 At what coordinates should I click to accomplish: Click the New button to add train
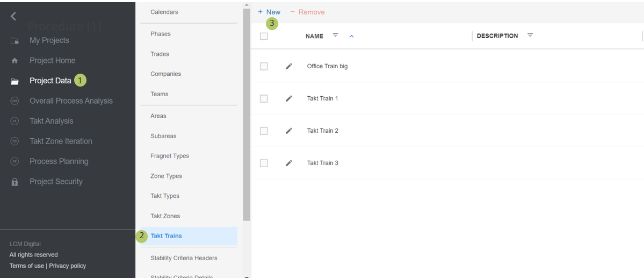coord(269,12)
